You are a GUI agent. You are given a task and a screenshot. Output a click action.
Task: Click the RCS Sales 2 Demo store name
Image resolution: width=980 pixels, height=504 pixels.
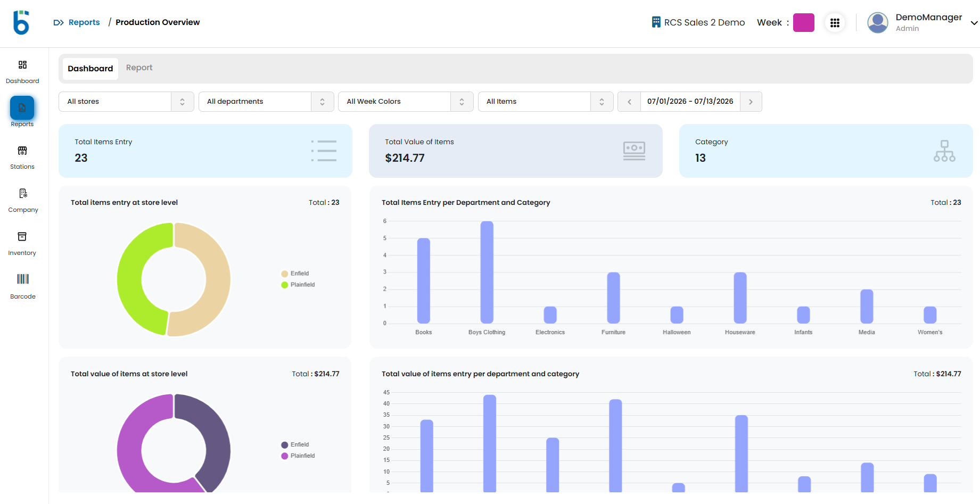point(704,22)
